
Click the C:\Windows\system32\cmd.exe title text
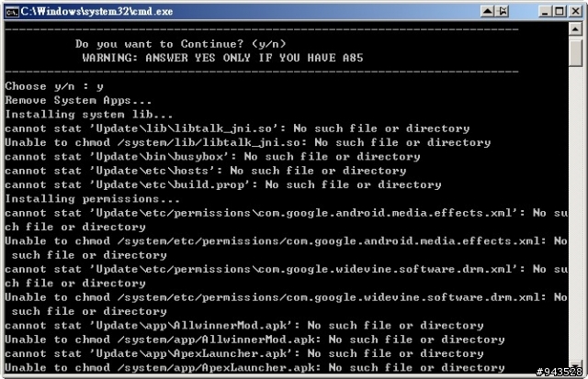tap(96, 11)
